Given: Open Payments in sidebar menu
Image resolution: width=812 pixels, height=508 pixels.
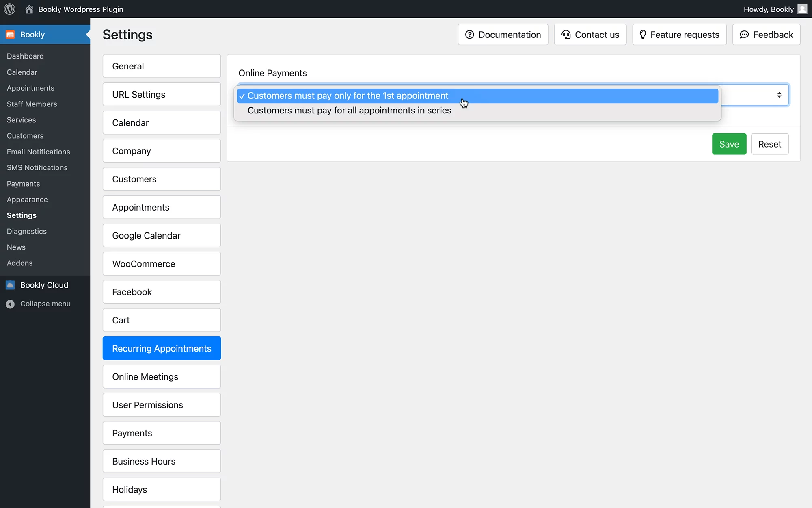Looking at the screenshot, I should pos(23,184).
